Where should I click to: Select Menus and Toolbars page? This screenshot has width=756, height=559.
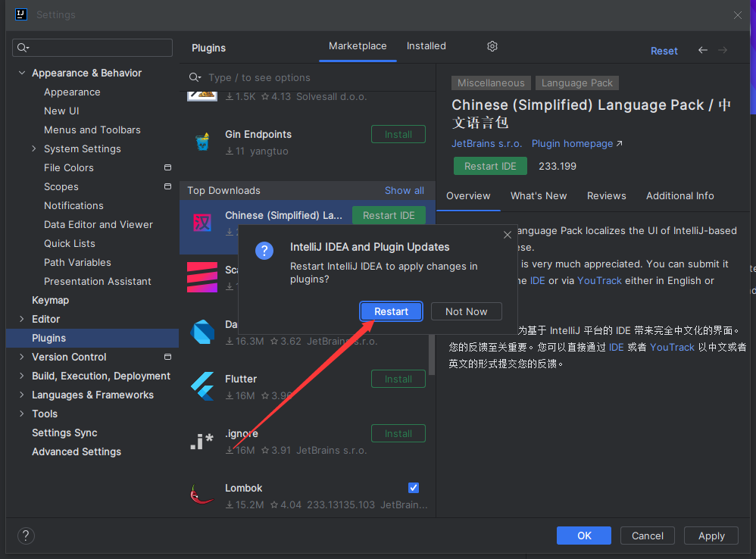92,130
